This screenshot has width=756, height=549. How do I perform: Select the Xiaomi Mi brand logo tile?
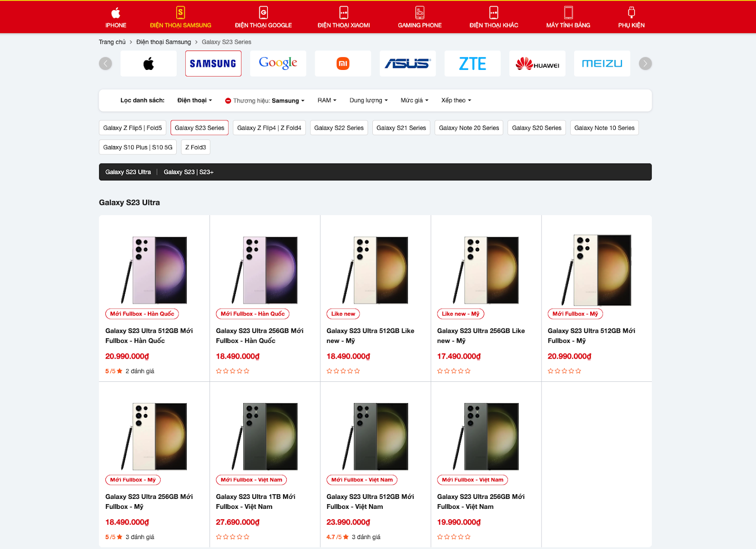point(343,63)
